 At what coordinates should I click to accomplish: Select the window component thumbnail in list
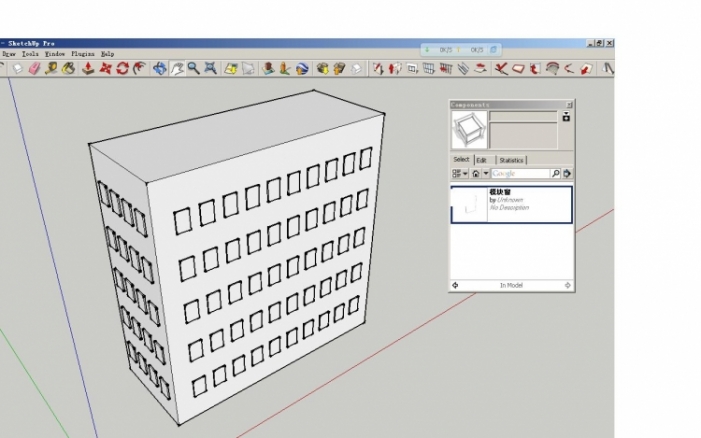point(468,204)
